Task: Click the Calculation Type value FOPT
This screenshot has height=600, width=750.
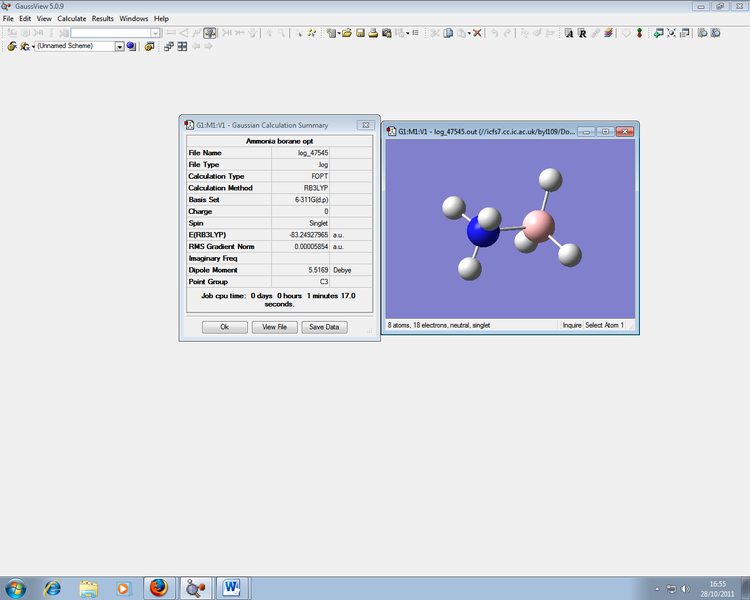Action: (320, 177)
